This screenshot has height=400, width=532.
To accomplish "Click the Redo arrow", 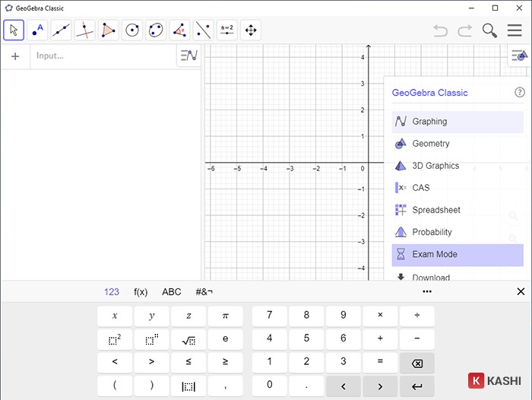I will tap(465, 30).
